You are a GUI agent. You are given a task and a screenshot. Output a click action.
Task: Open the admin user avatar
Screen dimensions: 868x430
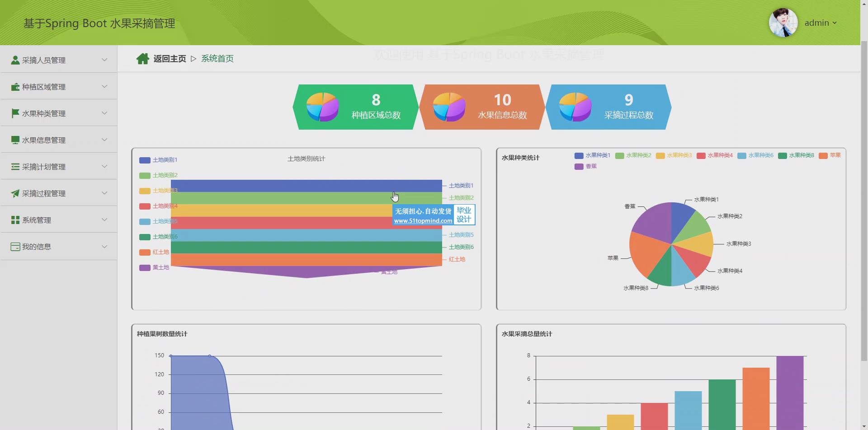tap(783, 23)
